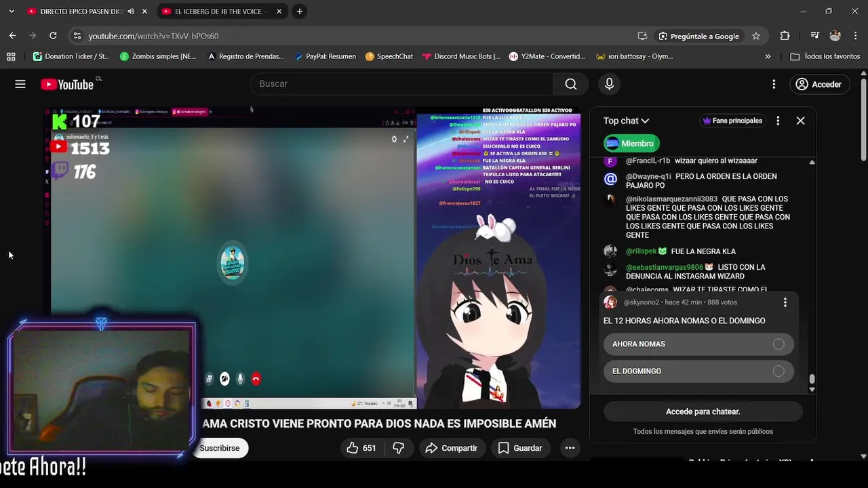This screenshot has width=868, height=488.
Task: Reload the current page
Action: pyautogui.click(x=53, y=36)
